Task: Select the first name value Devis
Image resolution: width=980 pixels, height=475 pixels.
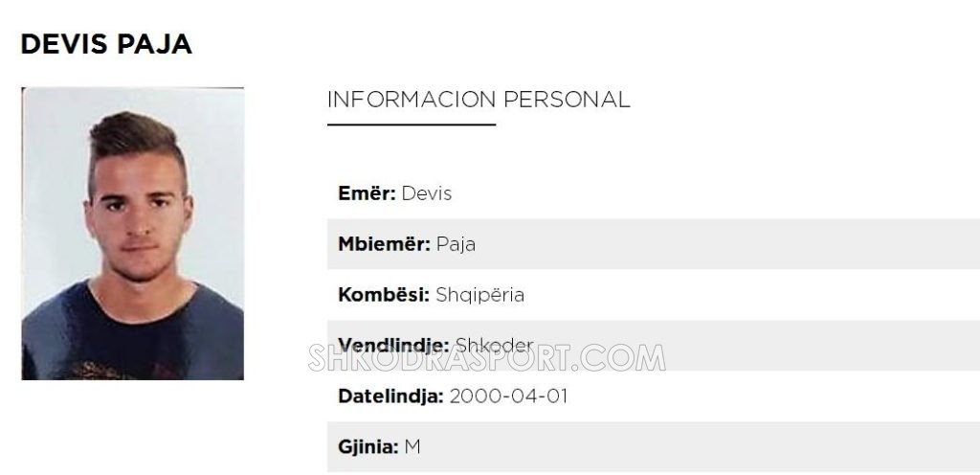Action: (426, 193)
